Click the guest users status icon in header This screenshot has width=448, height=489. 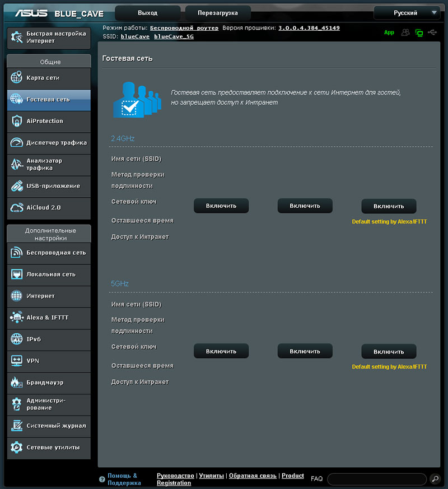(x=405, y=32)
